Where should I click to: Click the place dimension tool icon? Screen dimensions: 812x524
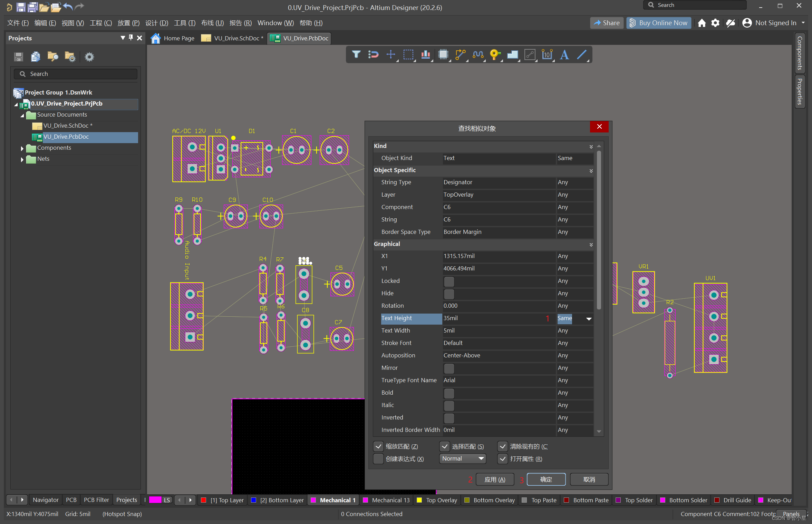click(547, 55)
